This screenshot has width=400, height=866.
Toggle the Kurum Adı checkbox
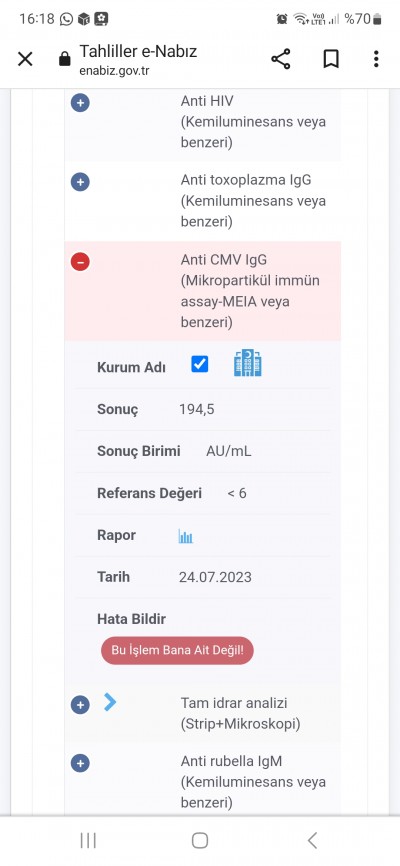pyautogui.click(x=199, y=364)
